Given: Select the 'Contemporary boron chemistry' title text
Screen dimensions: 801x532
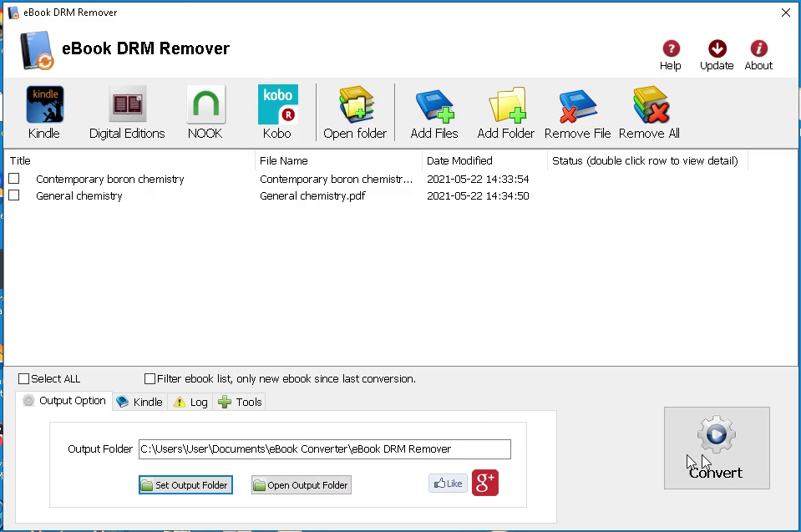Looking at the screenshot, I should point(109,180).
